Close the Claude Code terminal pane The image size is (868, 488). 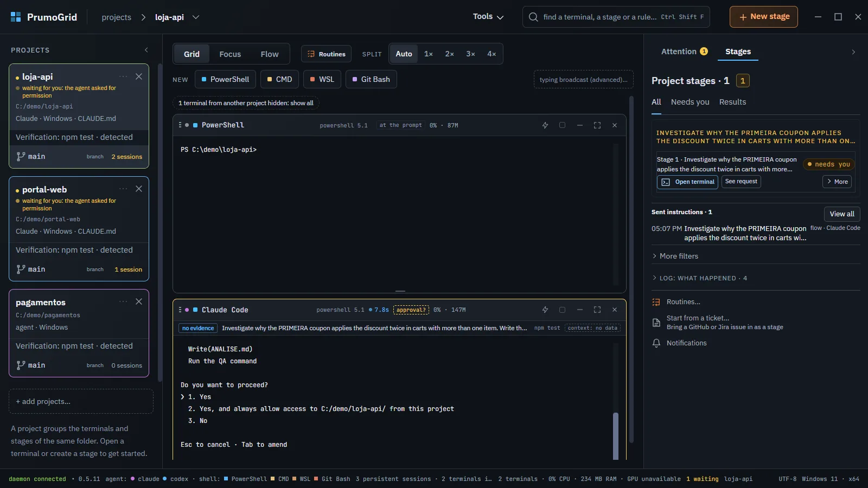tap(615, 310)
